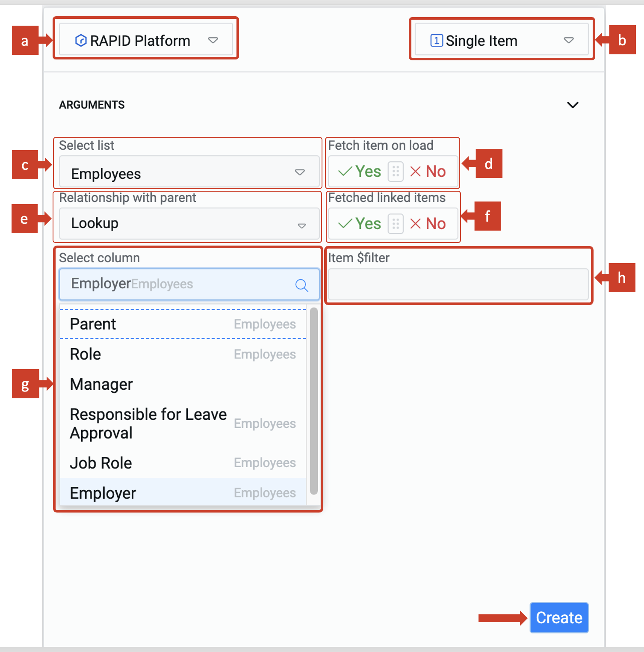644x652 pixels.
Task: Pick Manager from the column list
Action: pos(183,384)
